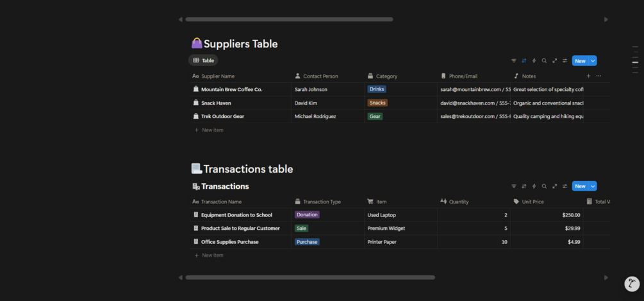Viewport: 644px width, 301px height.
Task: Open Suppliers Table as full page
Action: 554,61
